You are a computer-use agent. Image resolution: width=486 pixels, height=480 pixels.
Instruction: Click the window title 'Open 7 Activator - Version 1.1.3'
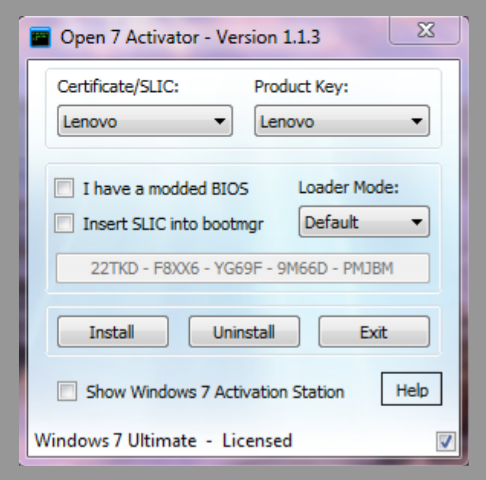pyautogui.click(x=190, y=37)
